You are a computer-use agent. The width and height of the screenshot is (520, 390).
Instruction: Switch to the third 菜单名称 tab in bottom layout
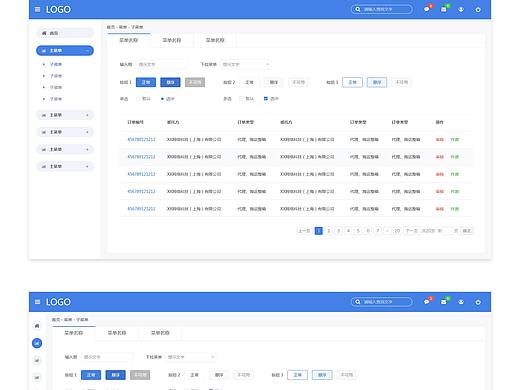160,333
